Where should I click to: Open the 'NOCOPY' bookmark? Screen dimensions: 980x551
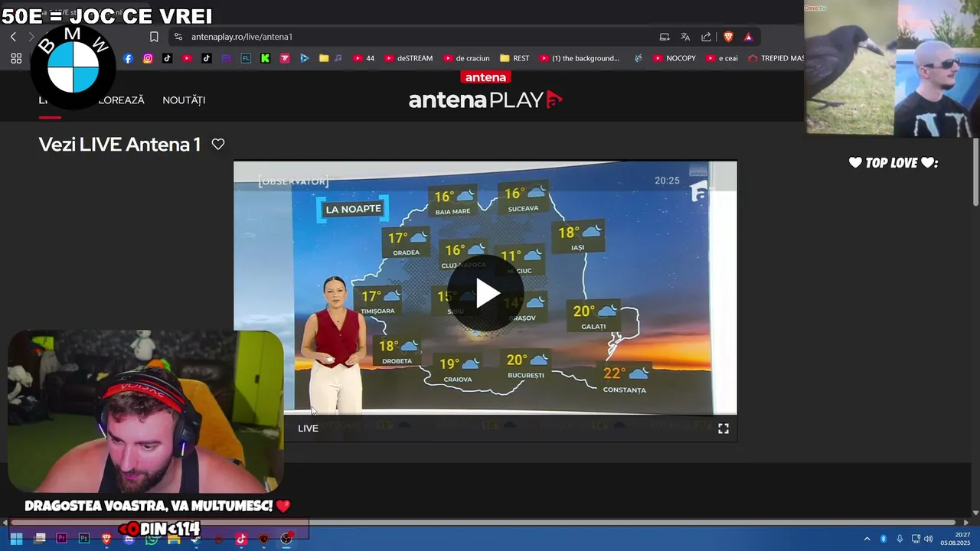pyautogui.click(x=675, y=58)
